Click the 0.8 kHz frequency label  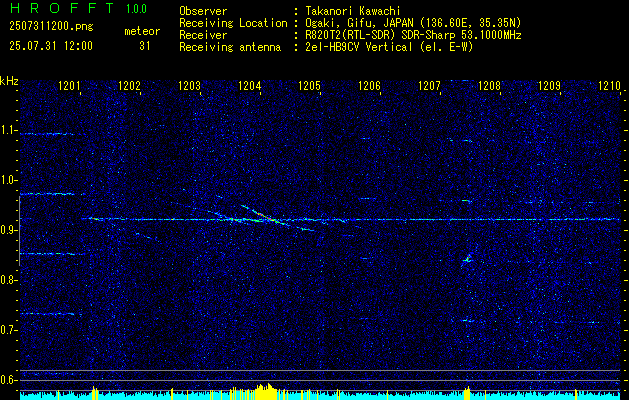(9, 280)
